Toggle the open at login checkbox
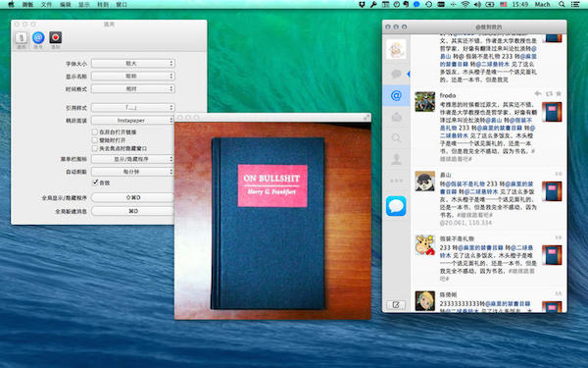Image resolution: width=588 pixels, height=368 pixels. [95, 140]
